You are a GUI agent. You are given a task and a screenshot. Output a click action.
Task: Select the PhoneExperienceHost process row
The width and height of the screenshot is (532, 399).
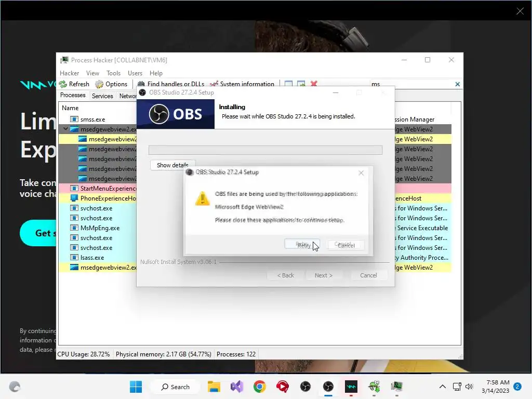[x=255, y=198]
